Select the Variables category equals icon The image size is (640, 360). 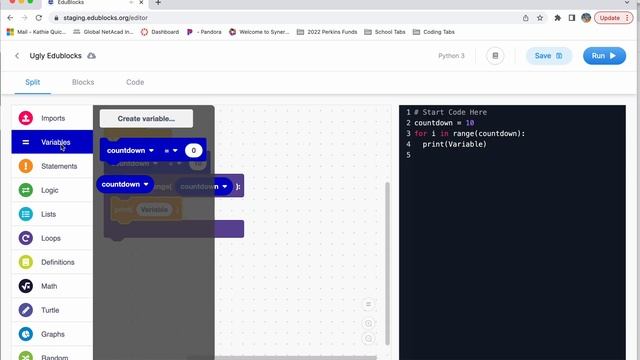click(x=26, y=142)
